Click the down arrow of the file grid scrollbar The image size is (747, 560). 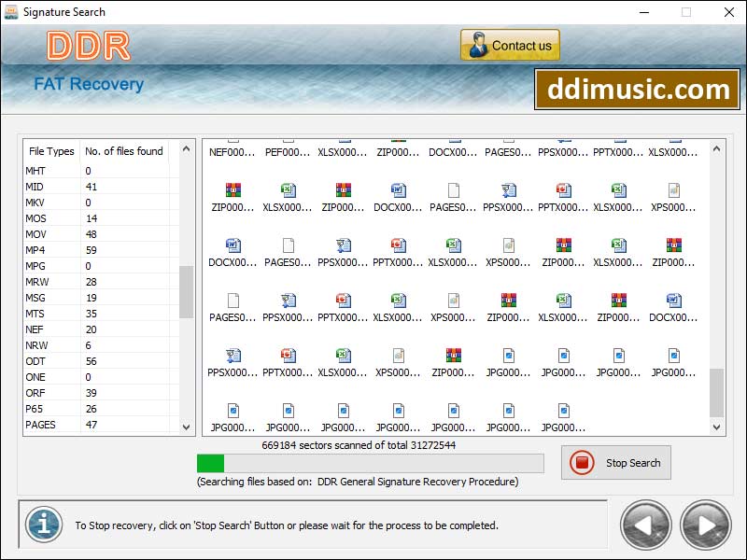715,427
